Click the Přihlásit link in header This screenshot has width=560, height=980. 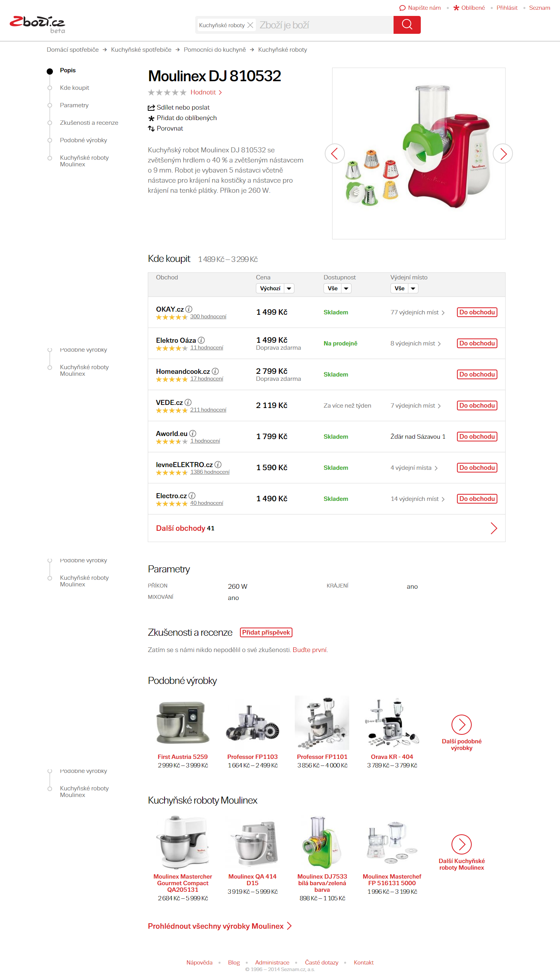pos(507,8)
